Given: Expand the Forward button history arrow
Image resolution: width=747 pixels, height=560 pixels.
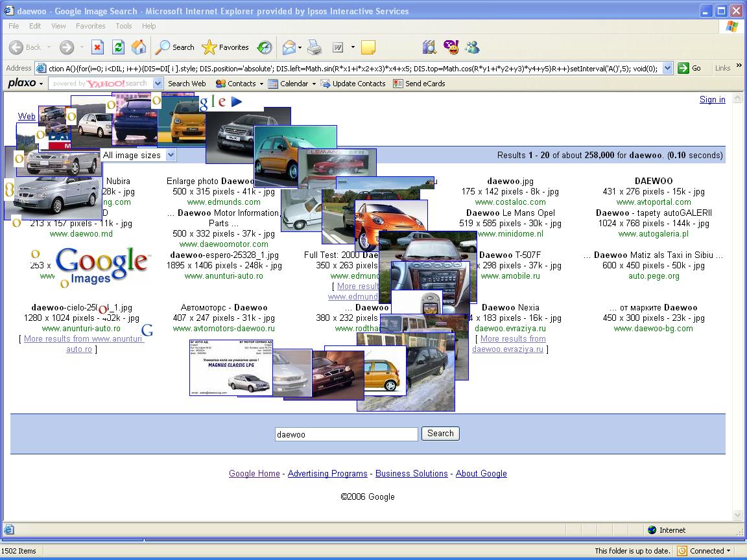Looking at the screenshot, I should coord(82,47).
